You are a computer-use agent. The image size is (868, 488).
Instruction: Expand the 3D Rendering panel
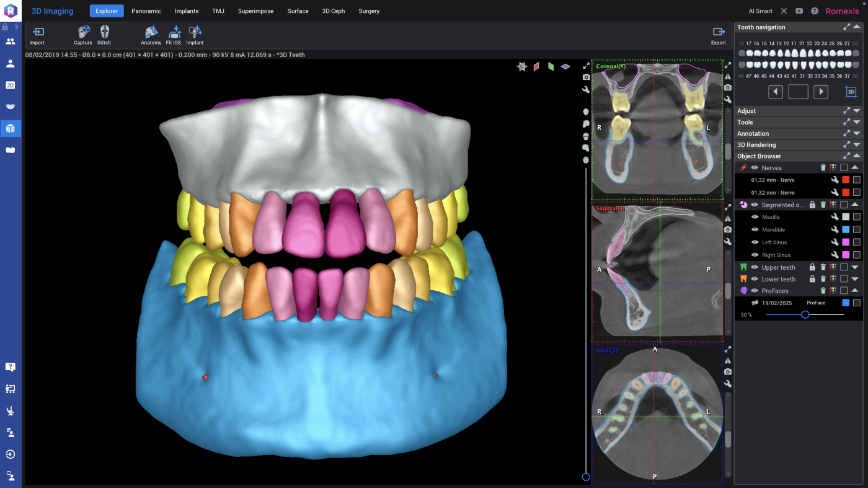click(856, 145)
